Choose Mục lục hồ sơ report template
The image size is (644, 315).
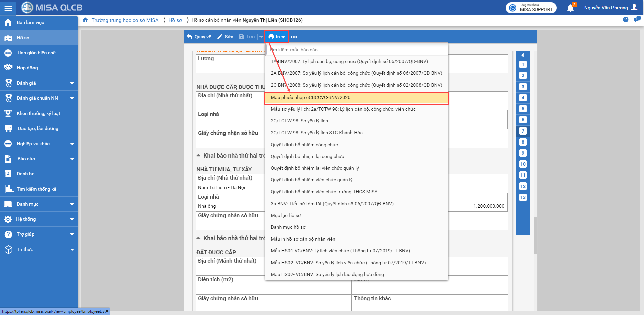[x=285, y=215]
